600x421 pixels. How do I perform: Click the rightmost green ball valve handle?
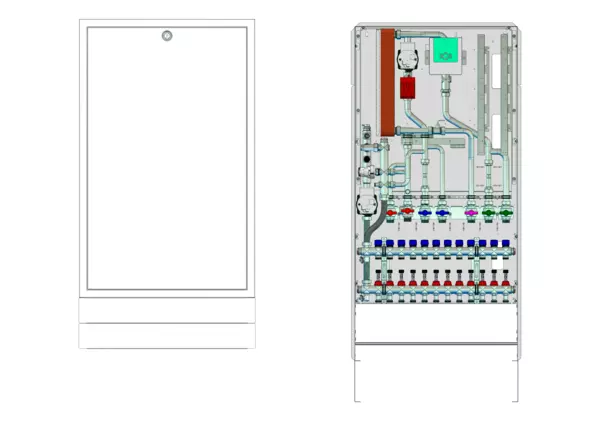tap(504, 213)
